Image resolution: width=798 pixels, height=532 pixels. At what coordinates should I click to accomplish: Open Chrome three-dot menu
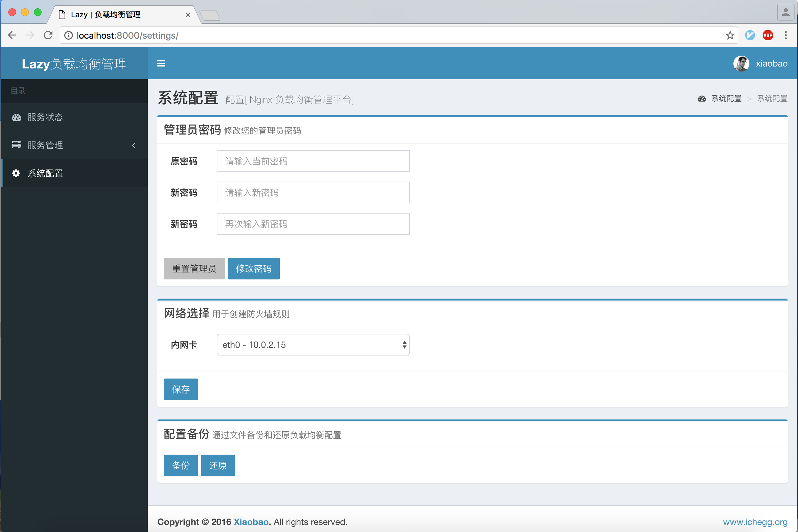click(x=786, y=35)
